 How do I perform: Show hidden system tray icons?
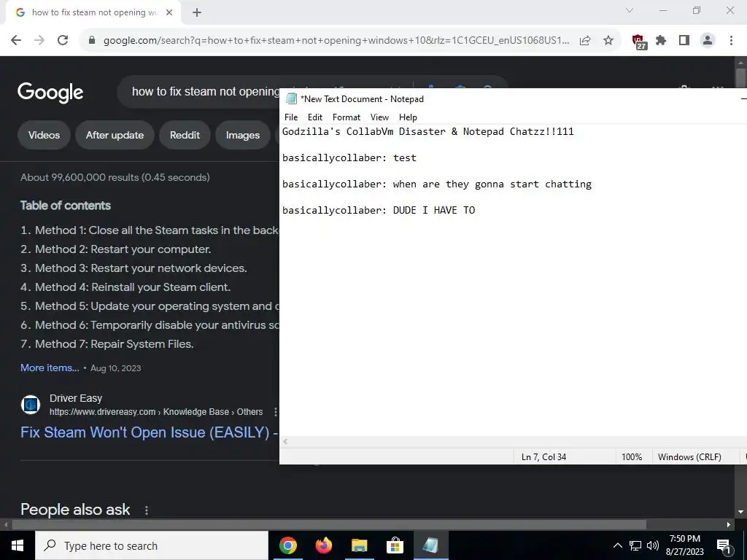pos(617,545)
